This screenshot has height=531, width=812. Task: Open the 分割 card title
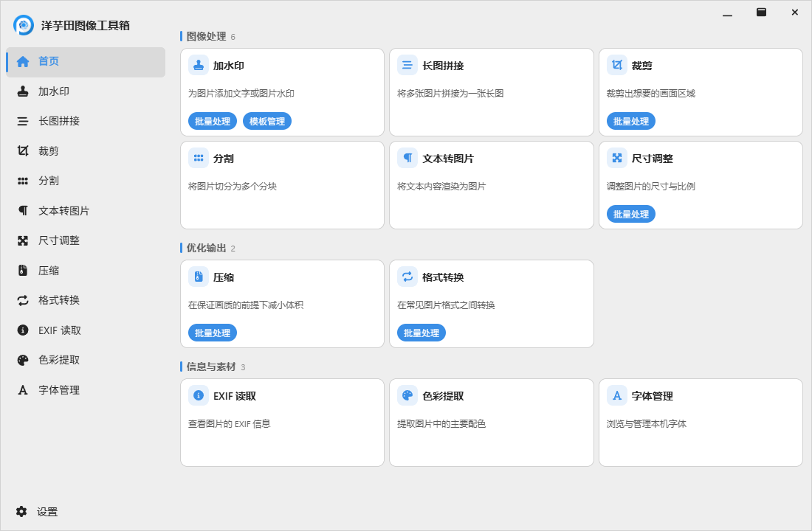(223, 159)
